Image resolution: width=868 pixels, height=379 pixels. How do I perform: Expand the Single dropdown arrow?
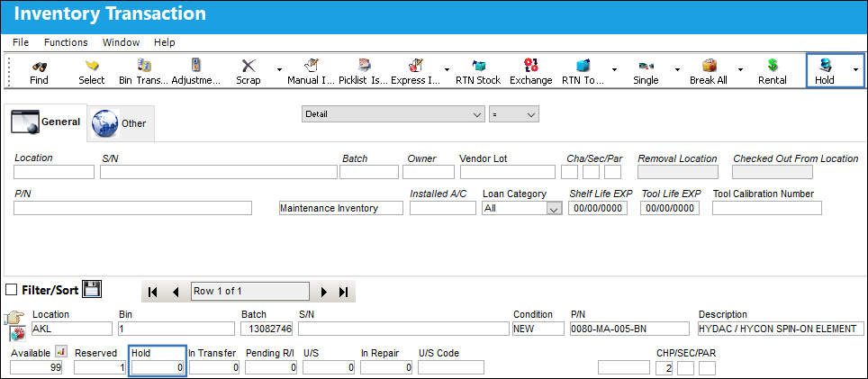(x=677, y=69)
